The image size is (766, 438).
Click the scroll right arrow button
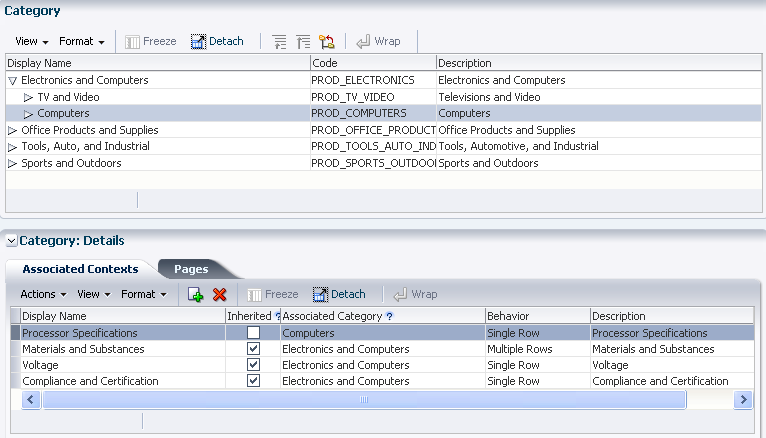tap(744, 400)
